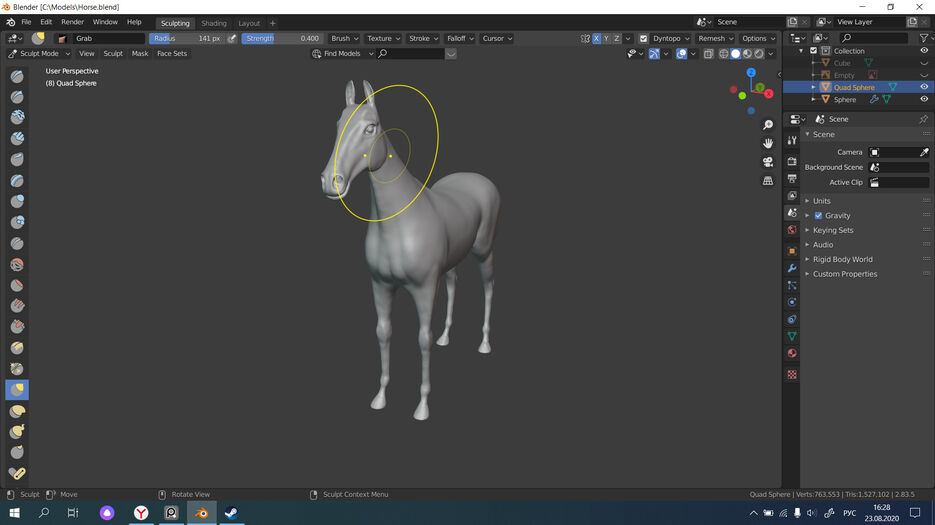Image resolution: width=935 pixels, height=525 pixels.
Task: Open the Brush dropdown
Action: point(345,38)
